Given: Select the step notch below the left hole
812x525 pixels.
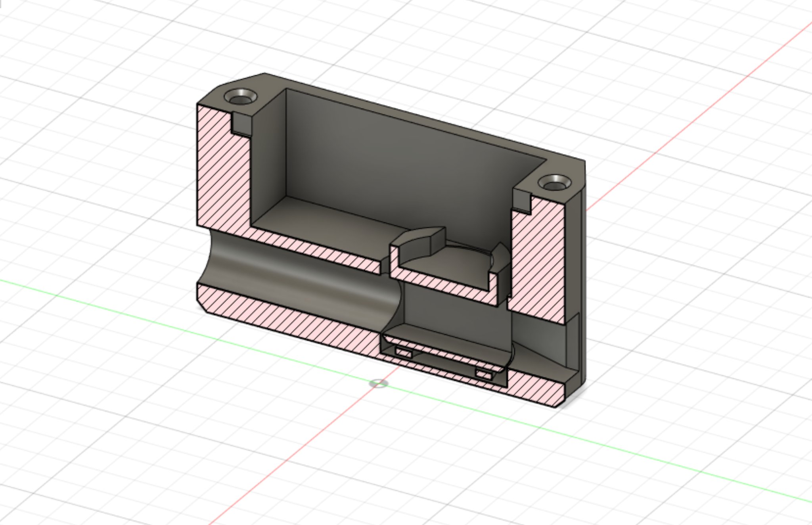Looking at the screenshot, I should [242, 123].
